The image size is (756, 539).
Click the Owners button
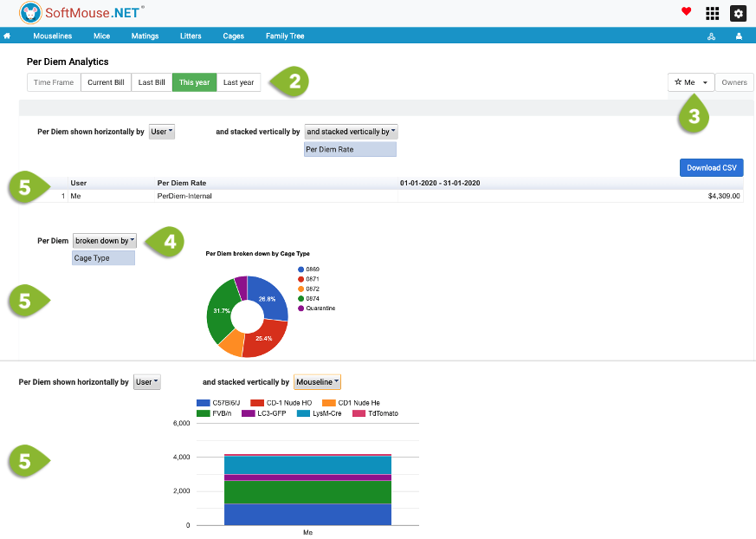[733, 82]
